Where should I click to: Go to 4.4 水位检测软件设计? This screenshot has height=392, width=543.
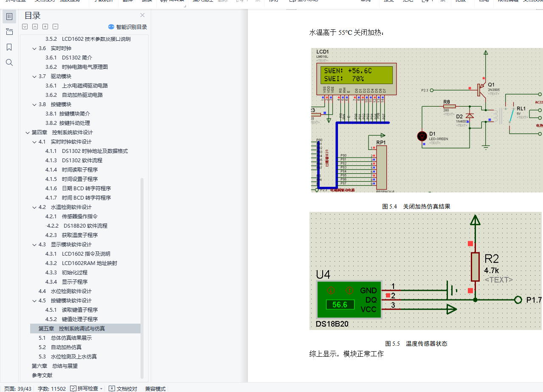pyautogui.click(x=65, y=291)
